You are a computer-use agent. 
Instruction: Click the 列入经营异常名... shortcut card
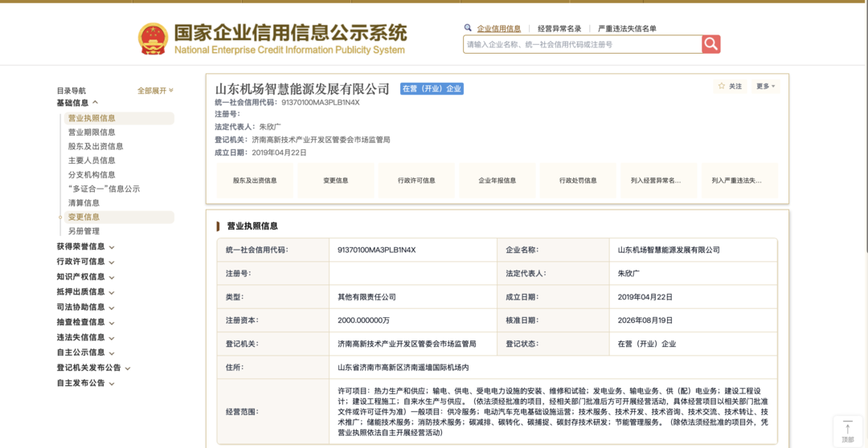[659, 181]
